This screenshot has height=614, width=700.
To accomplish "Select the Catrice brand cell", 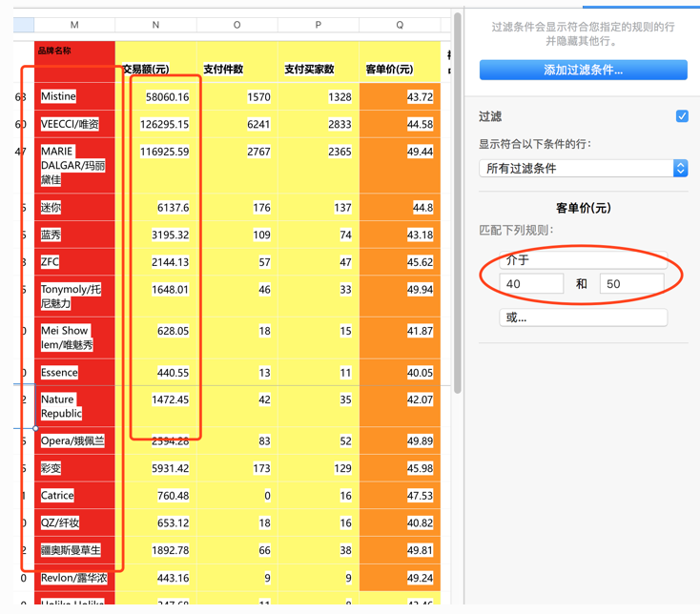I will click(74, 496).
